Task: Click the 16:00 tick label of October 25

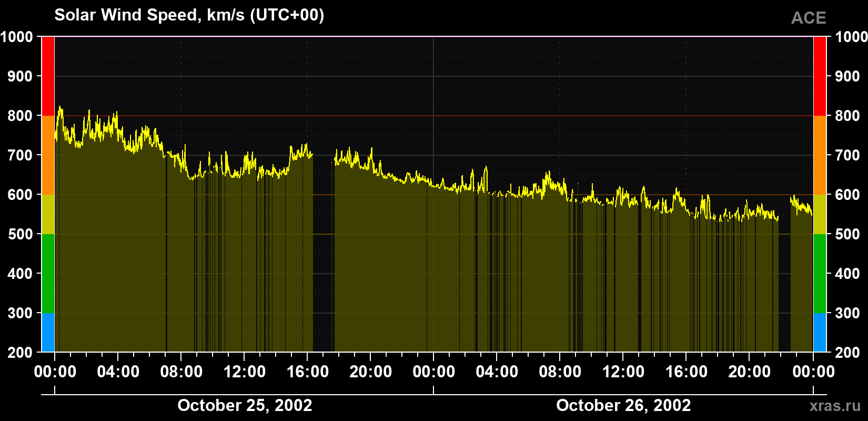Action: tap(307, 372)
